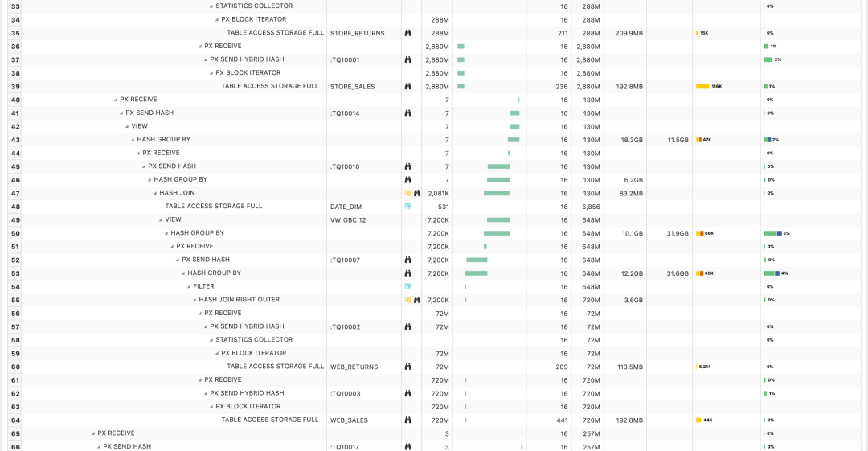
Task: Click the VW_GBC_12 object name
Action: 348,219
